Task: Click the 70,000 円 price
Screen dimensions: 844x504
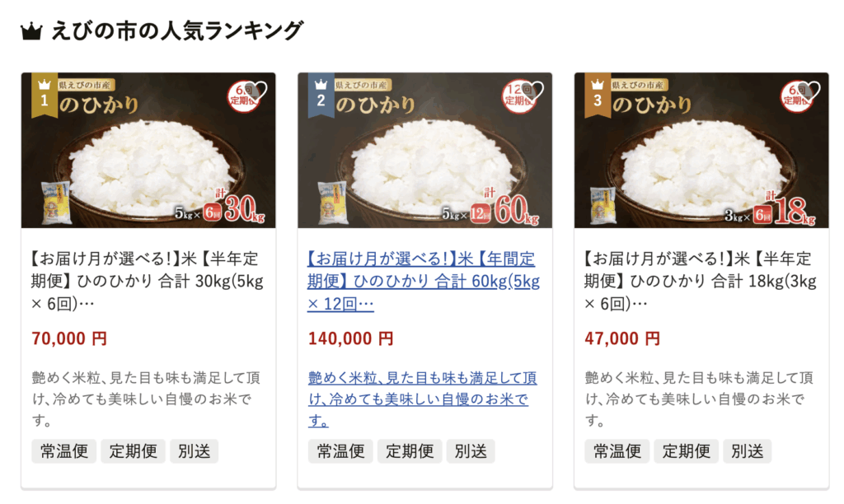Action: coord(69,338)
